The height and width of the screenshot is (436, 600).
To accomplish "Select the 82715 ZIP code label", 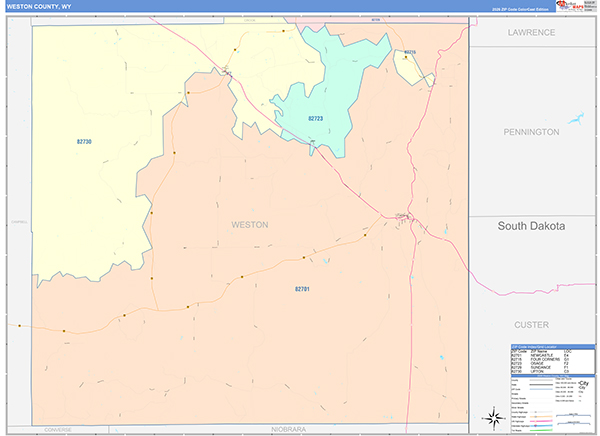I will (410, 52).
